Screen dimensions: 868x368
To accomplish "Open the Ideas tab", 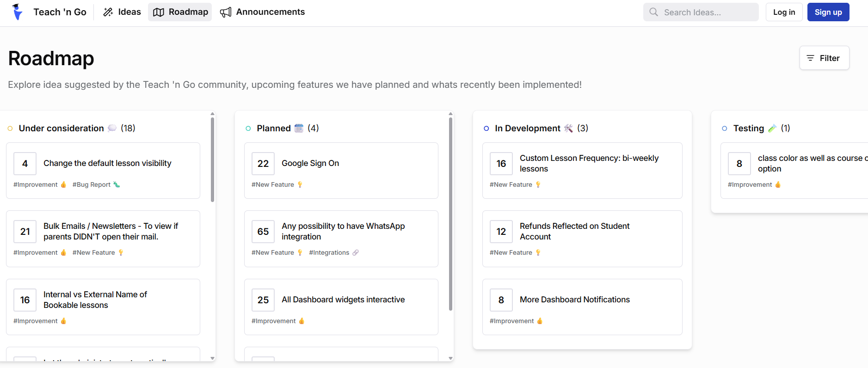I will point(122,12).
